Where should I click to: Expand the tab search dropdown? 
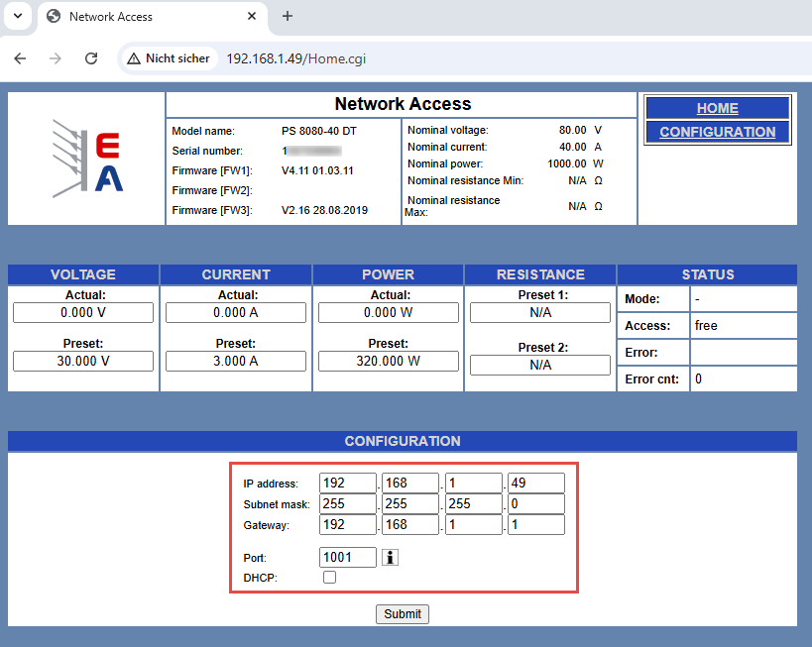pyautogui.click(x=17, y=16)
